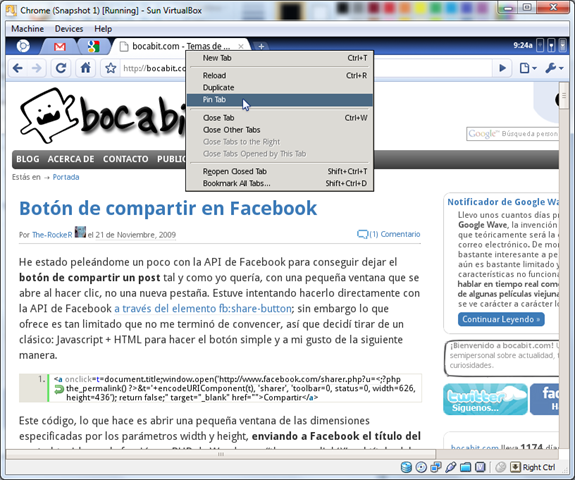This screenshot has height=480, width=575.
Task: Click the VirtualBox hard disk status icon
Action: [x=406, y=467]
